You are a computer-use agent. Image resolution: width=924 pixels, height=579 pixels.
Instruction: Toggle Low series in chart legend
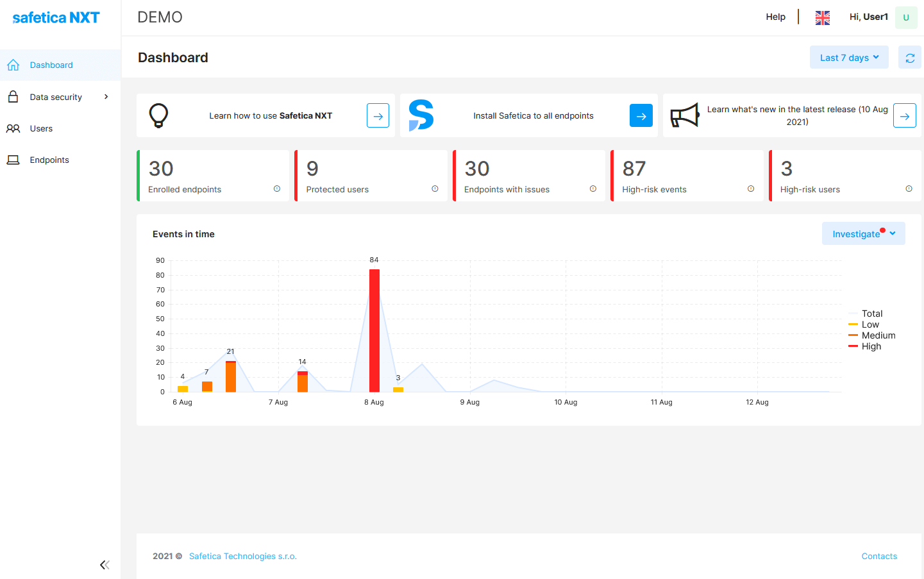(864, 324)
